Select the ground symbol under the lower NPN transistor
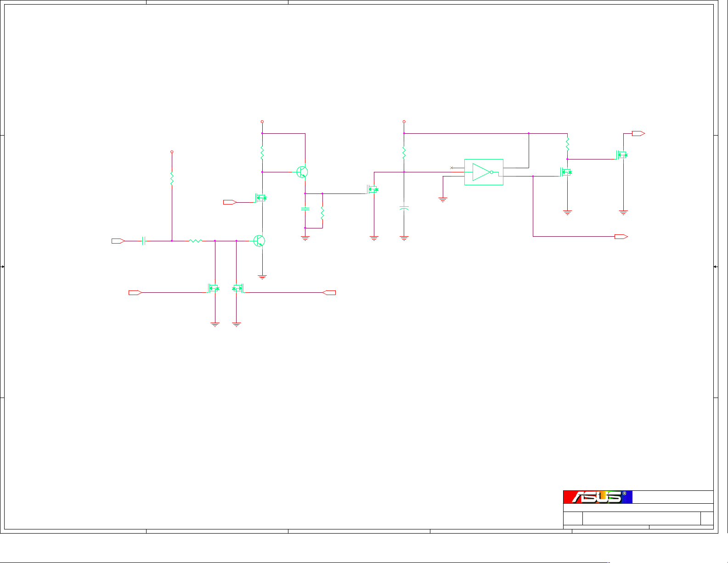Viewport: 728px width, 563px height. coord(262,277)
